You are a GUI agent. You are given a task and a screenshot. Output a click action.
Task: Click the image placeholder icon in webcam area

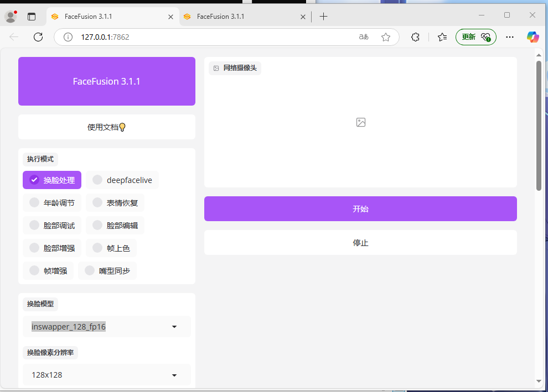click(361, 122)
